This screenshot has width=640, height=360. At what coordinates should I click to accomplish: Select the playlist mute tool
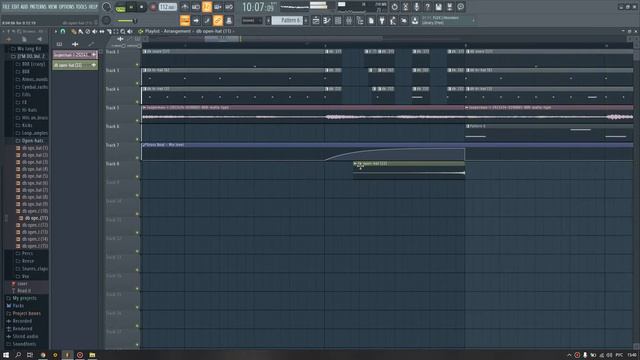94,31
